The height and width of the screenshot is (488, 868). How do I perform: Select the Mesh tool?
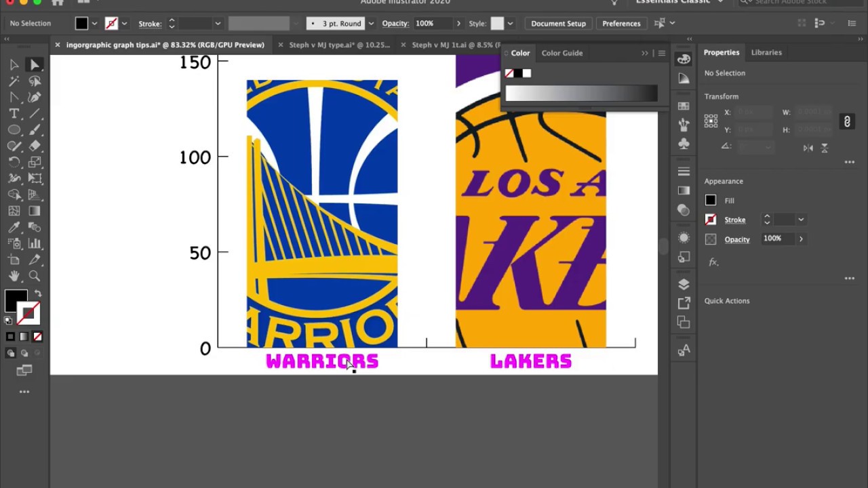tap(14, 211)
